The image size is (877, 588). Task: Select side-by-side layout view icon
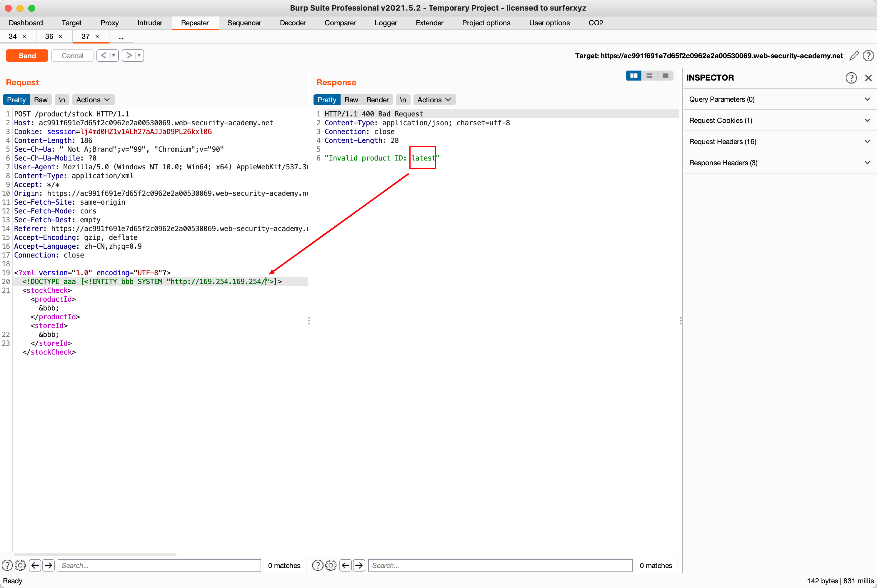coord(633,76)
